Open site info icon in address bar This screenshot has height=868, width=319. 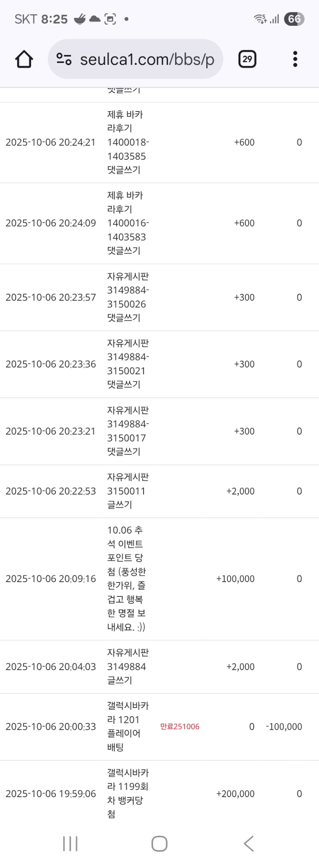point(64,59)
